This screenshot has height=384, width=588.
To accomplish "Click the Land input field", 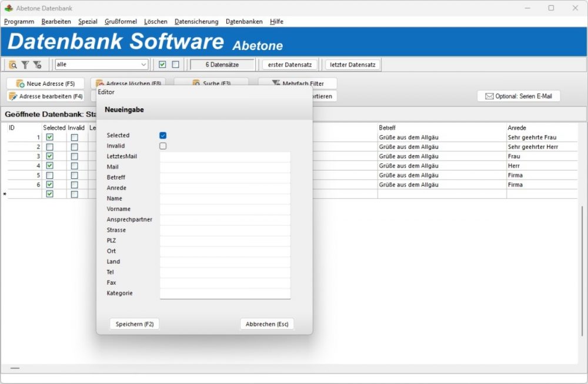I will coord(225,262).
